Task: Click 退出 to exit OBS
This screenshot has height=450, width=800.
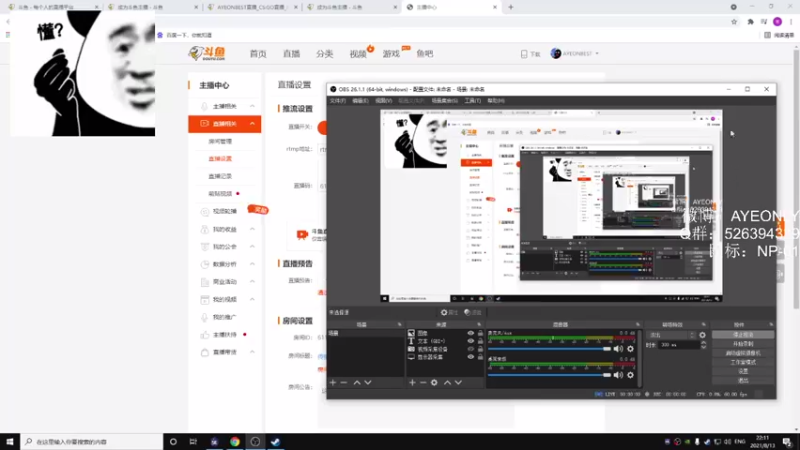Action: pyautogui.click(x=743, y=380)
